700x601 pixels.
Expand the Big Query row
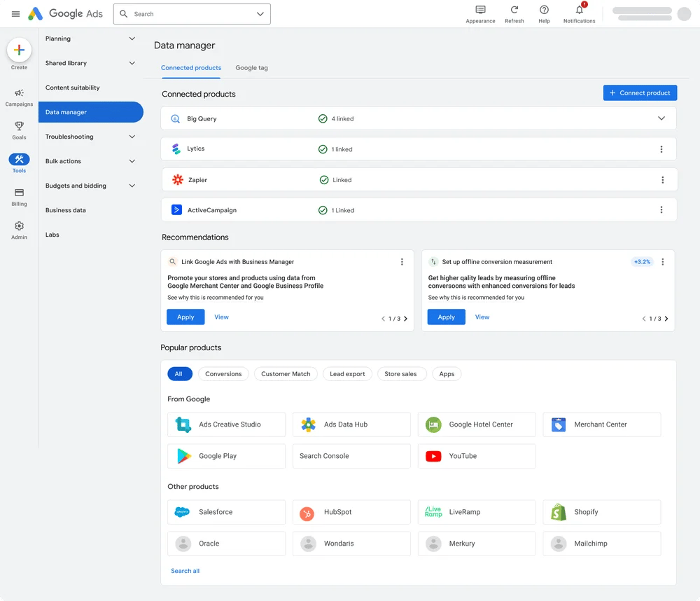pyautogui.click(x=661, y=118)
